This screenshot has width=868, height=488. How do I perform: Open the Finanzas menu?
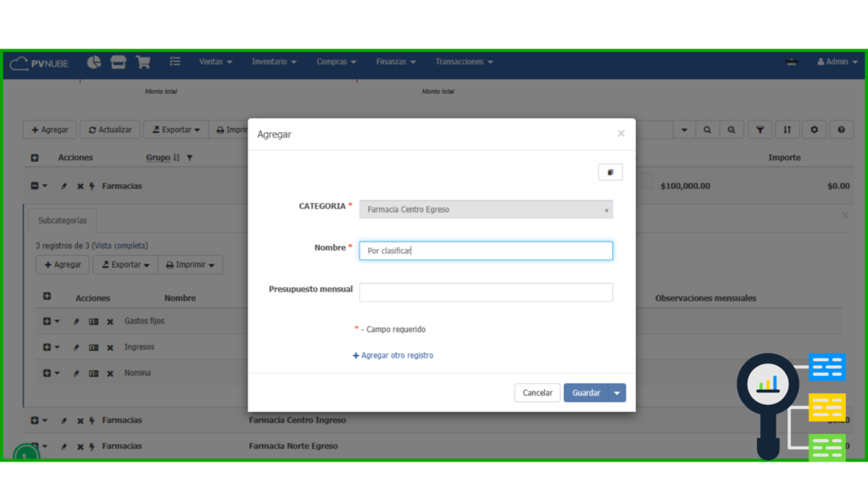point(396,62)
